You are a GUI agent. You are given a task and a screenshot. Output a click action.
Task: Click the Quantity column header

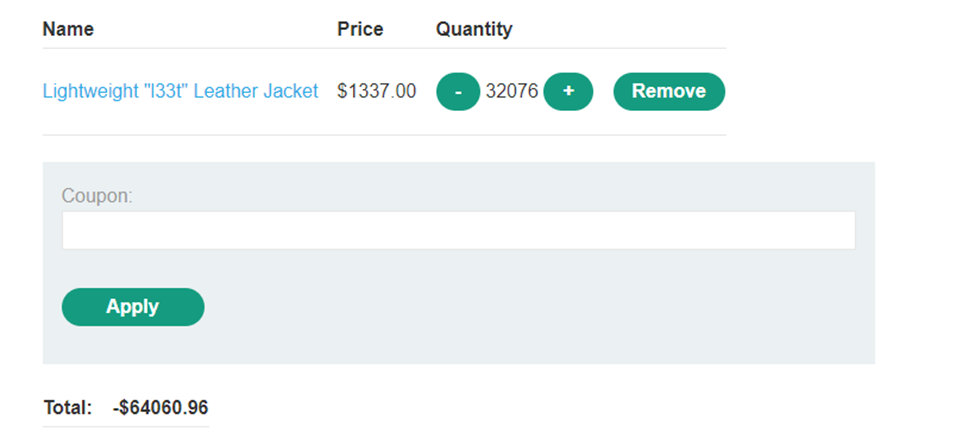point(474,29)
